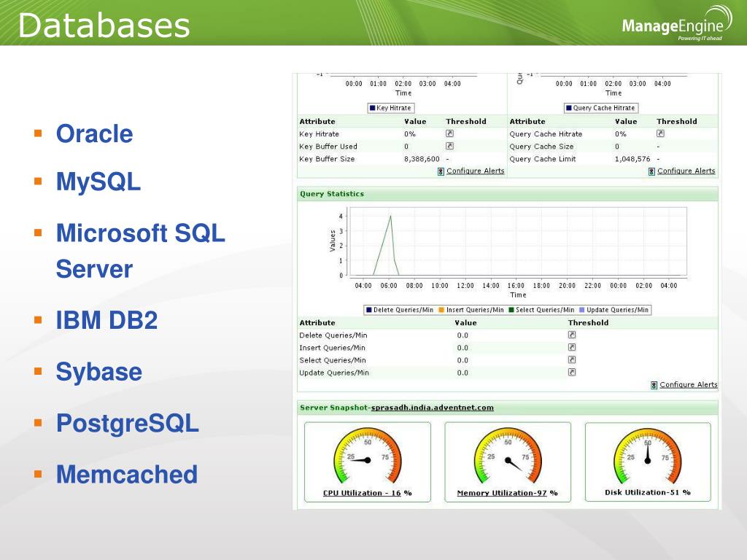Click the Query Cache Hitrate legend swatch
Screen dimensions: 747x560
pyautogui.click(x=569, y=108)
